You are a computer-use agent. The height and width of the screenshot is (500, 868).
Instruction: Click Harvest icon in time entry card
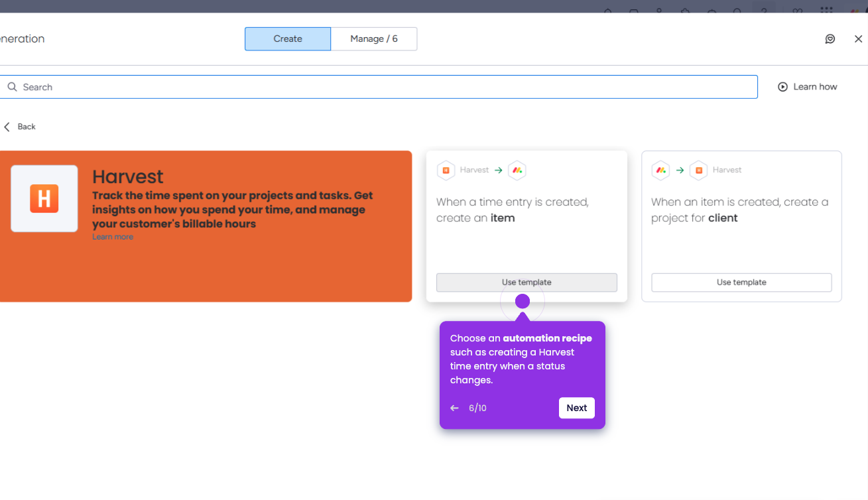coord(446,170)
